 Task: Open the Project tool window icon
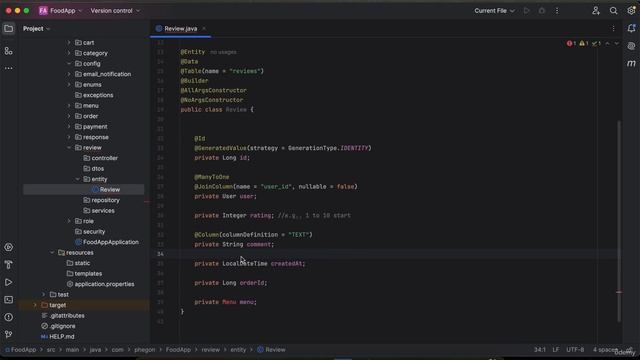[9, 29]
